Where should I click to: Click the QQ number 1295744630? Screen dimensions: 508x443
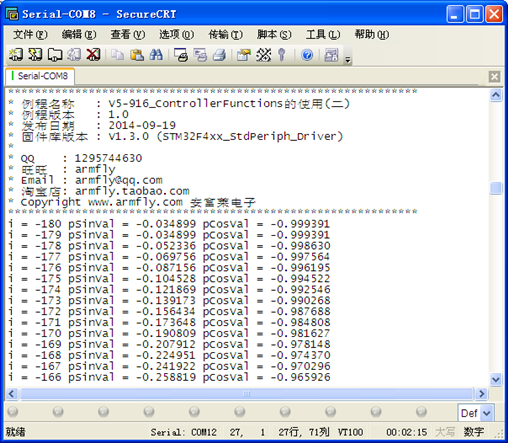point(108,158)
